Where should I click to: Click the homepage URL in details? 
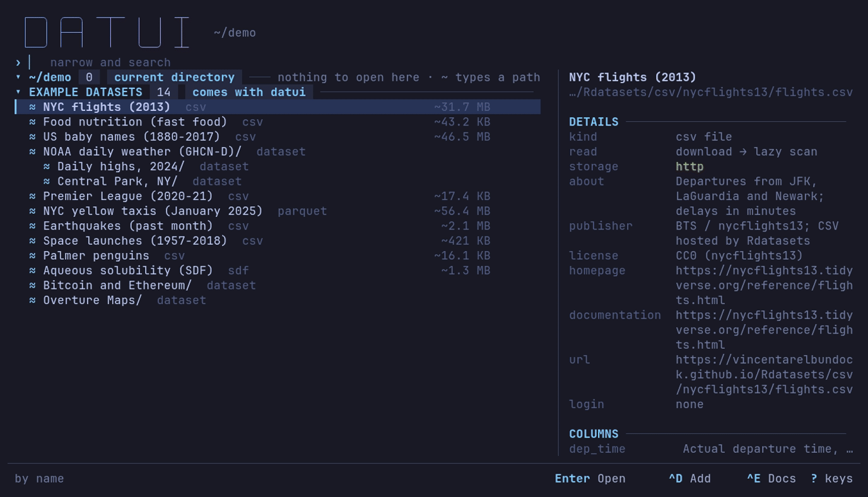tap(764, 285)
